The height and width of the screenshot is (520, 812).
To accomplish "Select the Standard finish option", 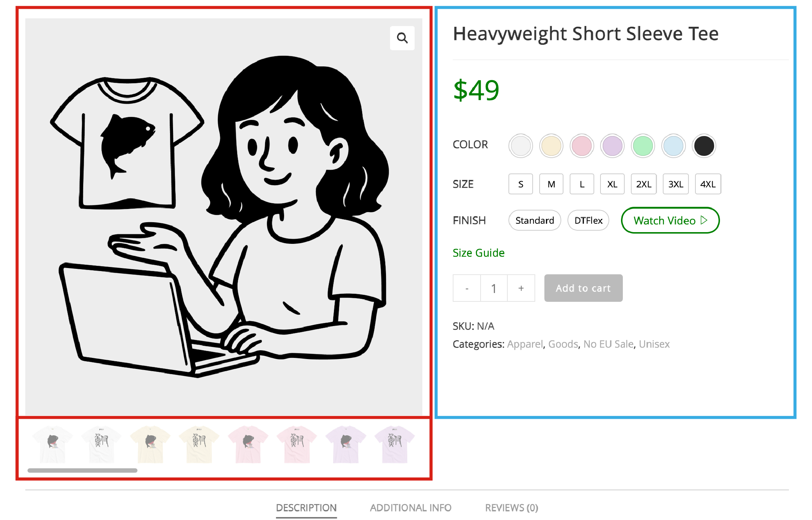I will pos(534,220).
